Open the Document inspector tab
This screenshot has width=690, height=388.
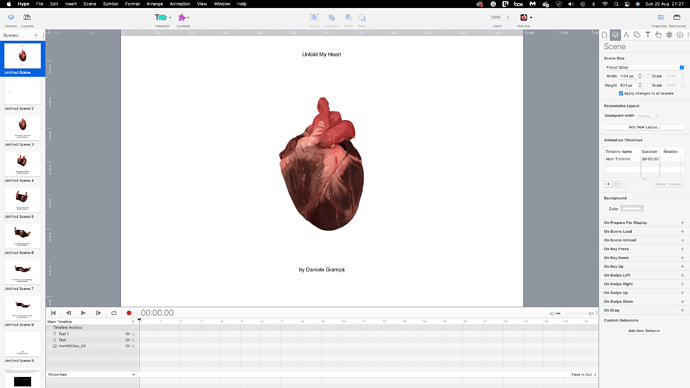(605, 35)
